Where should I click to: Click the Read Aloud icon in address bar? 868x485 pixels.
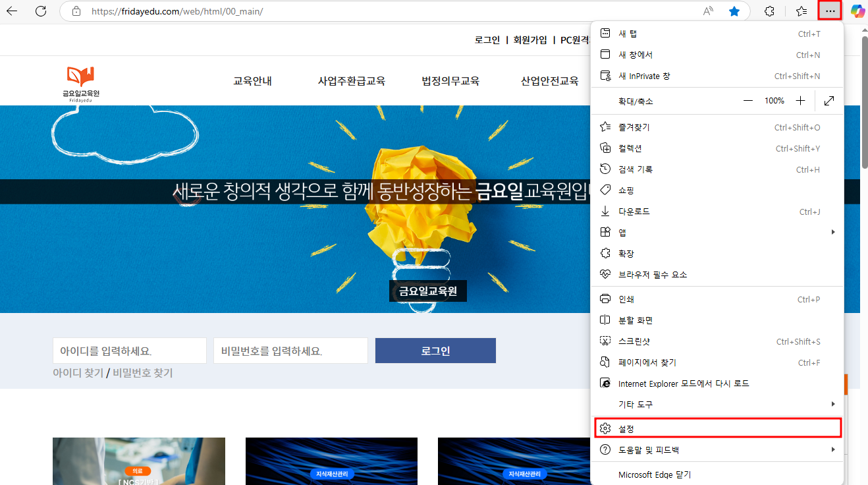click(x=709, y=11)
